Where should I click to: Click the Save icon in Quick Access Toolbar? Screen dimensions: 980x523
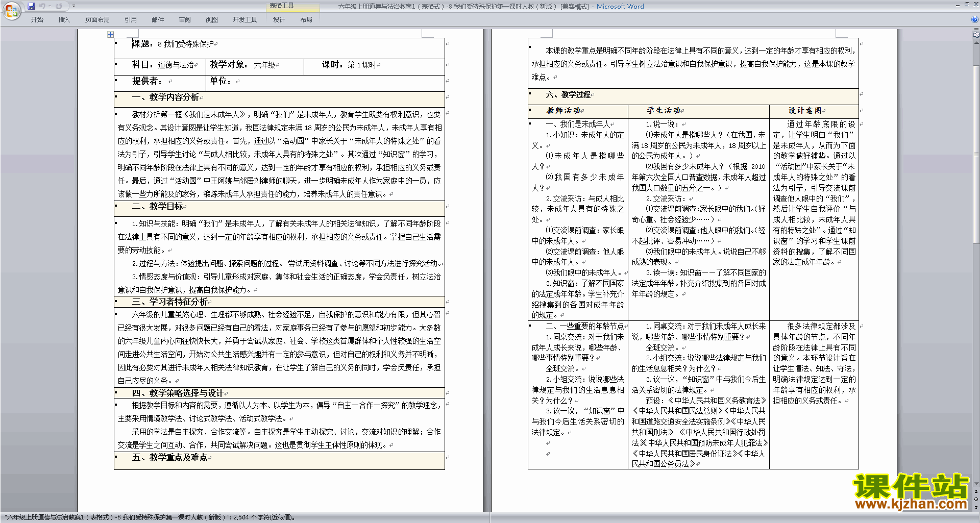pos(31,6)
